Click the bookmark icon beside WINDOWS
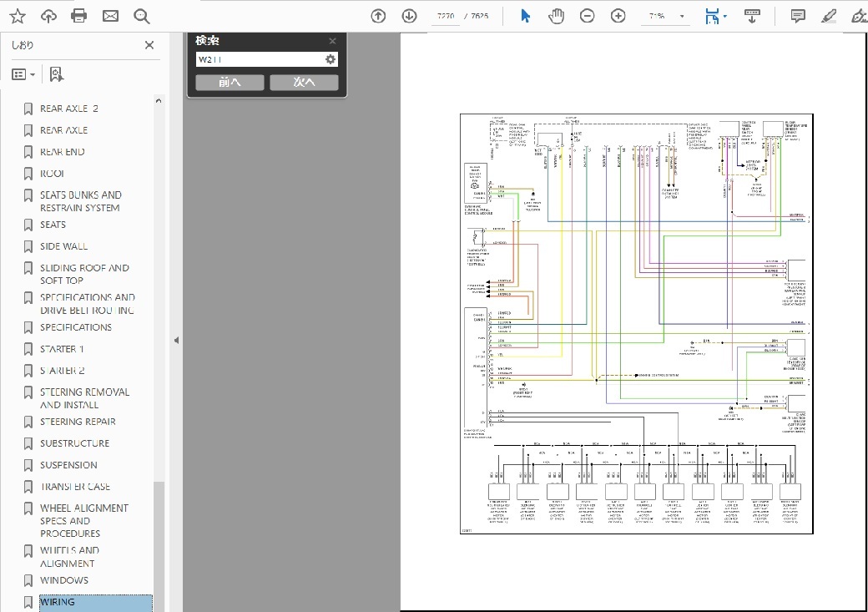 tap(28, 580)
